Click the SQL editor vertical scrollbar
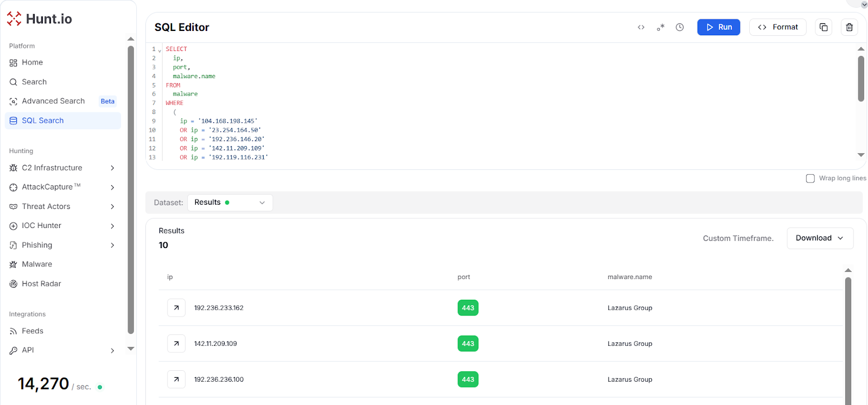The image size is (868, 405). coord(861,79)
